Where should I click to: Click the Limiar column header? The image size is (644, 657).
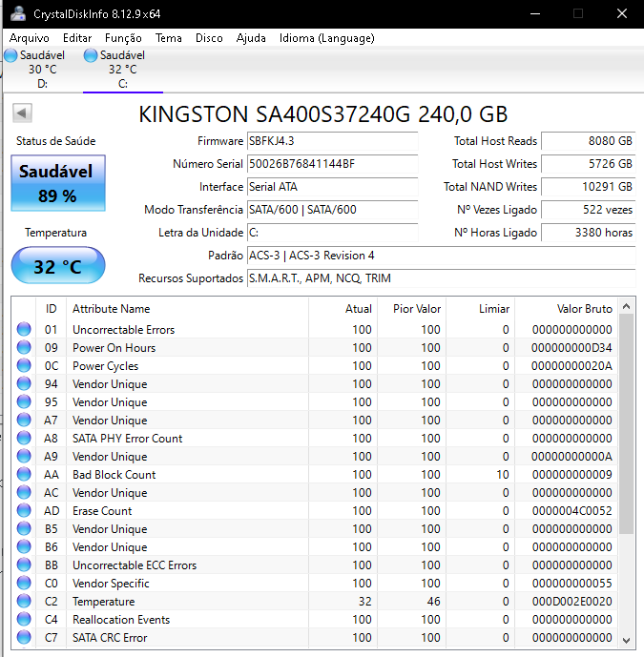point(481,309)
